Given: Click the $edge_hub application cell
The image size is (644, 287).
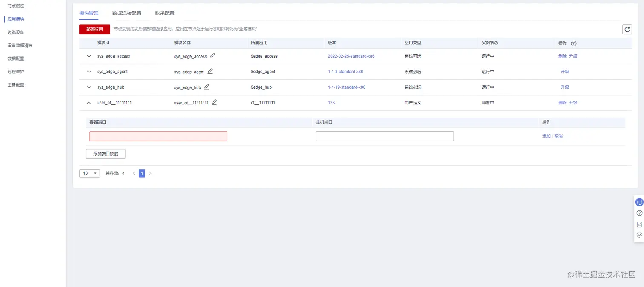Looking at the screenshot, I should pos(262,87).
